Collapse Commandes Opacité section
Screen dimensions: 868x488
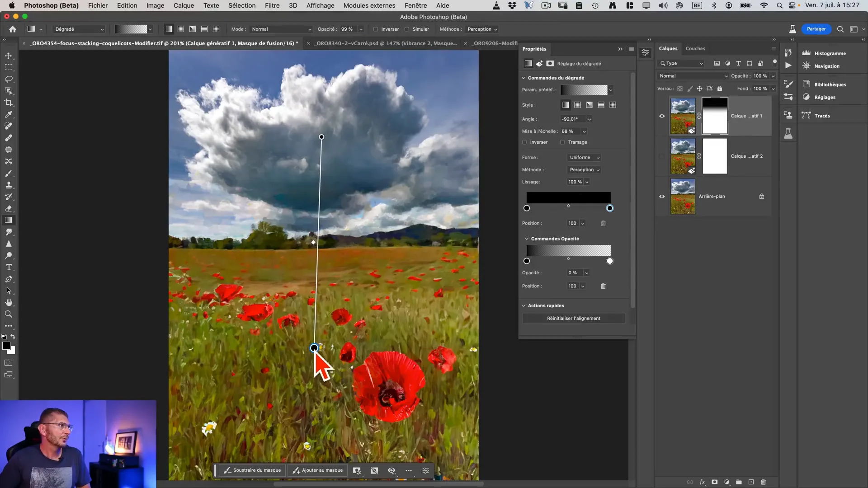pyautogui.click(x=527, y=239)
